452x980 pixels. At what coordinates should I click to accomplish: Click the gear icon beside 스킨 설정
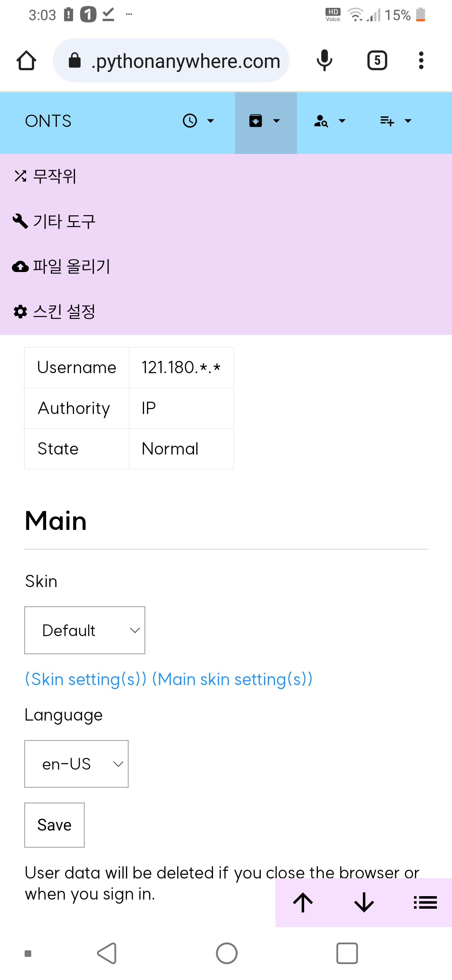pyautogui.click(x=20, y=312)
